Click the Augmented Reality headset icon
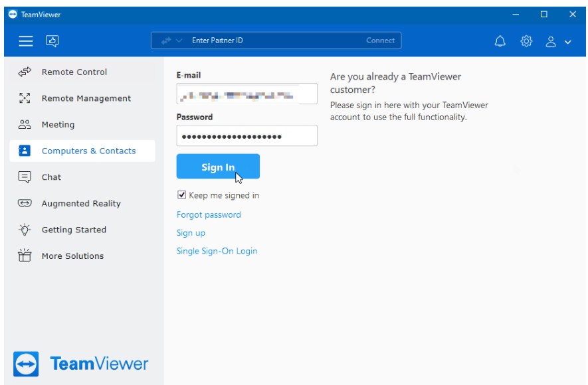 click(25, 203)
